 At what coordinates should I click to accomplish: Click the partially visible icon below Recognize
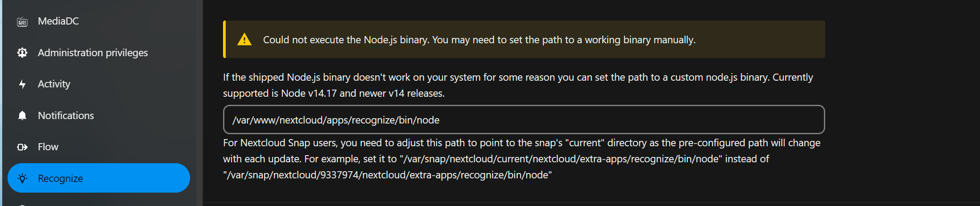point(22,205)
